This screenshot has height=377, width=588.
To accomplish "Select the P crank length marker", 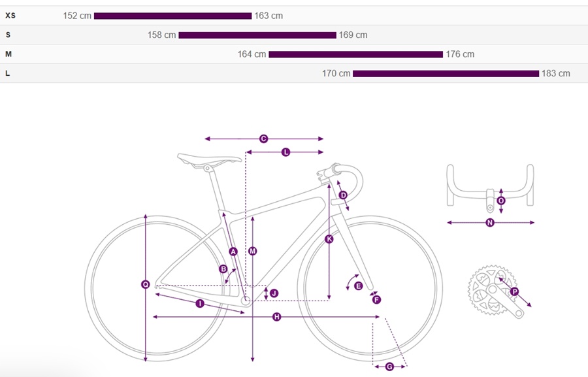I will pyautogui.click(x=514, y=291).
